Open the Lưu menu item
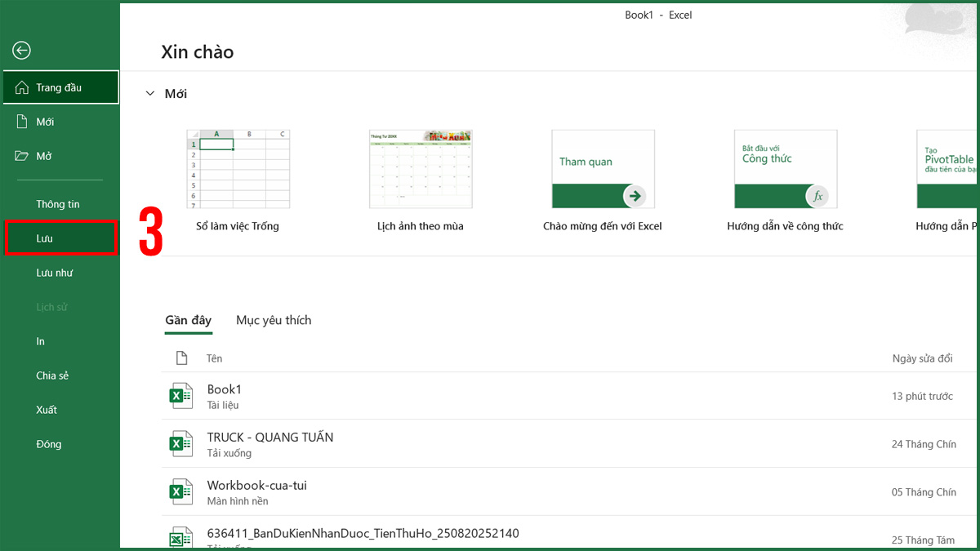980x551 pixels. [45, 238]
